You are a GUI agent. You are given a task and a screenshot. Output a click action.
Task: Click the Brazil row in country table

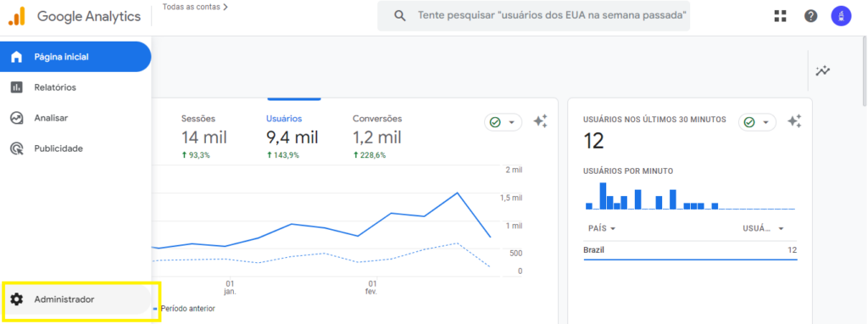tap(690, 250)
